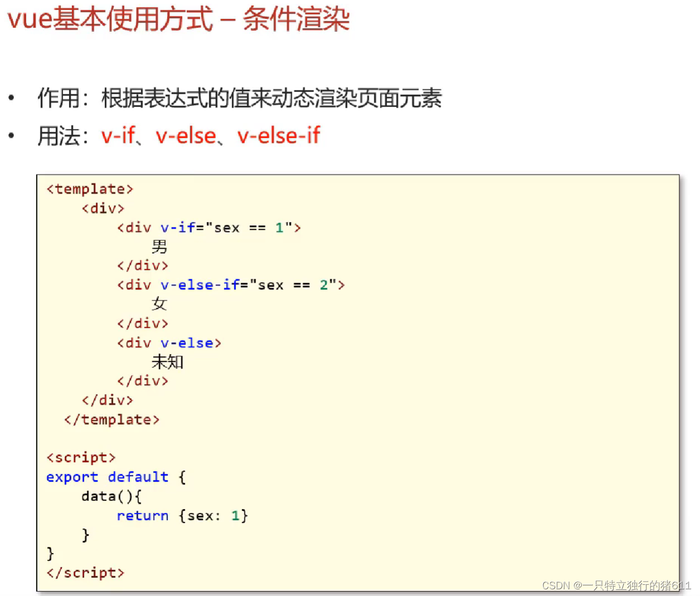
Task: Click the 'return {sex: 1}' line
Action: click(182, 516)
